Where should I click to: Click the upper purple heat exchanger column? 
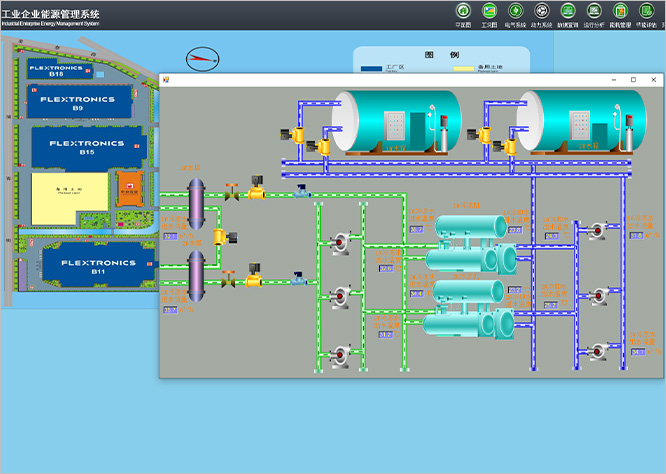(196, 201)
